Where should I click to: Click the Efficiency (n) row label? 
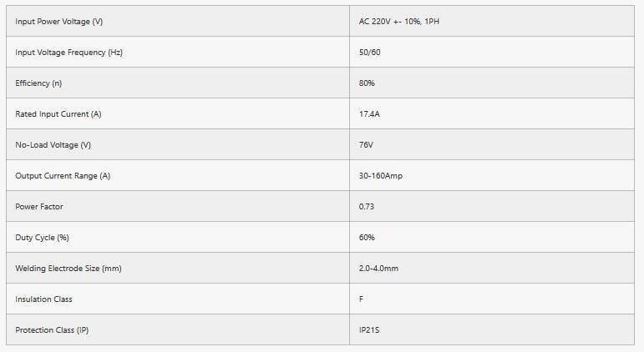click(x=38, y=83)
